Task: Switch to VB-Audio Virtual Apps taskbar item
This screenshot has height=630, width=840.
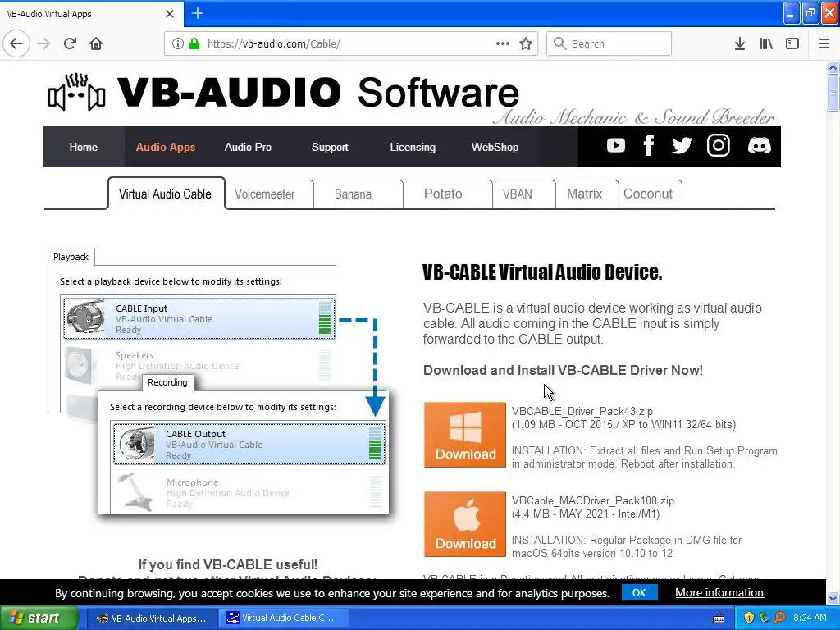Action: point(152,619)
